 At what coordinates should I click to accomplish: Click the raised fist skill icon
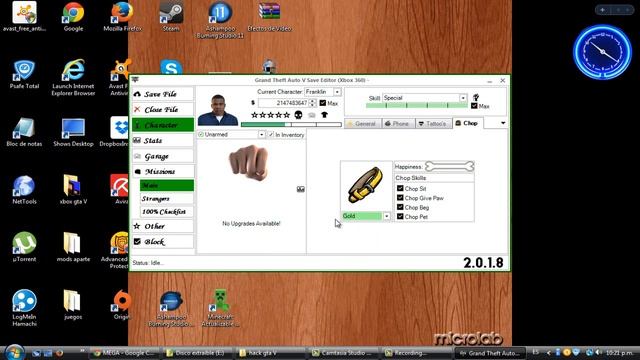coord(476,97)
